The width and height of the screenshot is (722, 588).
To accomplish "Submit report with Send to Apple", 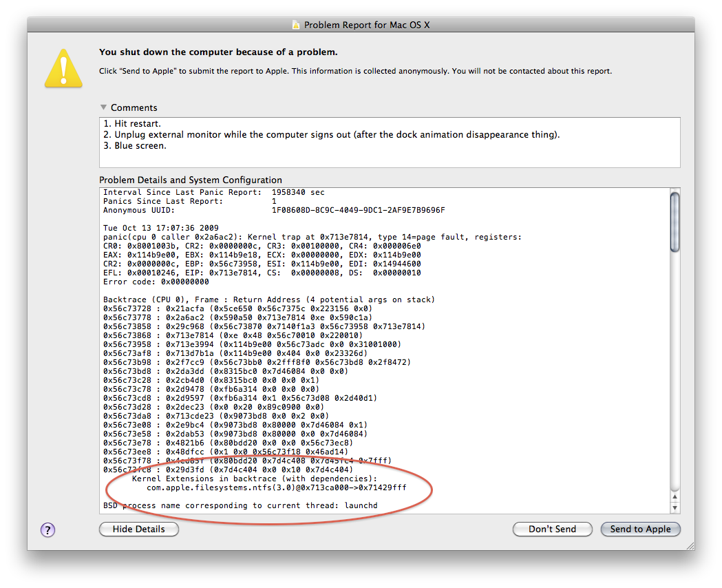I will point(640,529).
